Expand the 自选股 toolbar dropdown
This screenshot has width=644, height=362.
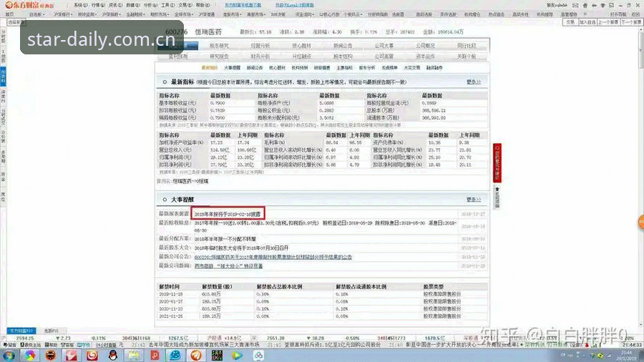coord(37,14)
